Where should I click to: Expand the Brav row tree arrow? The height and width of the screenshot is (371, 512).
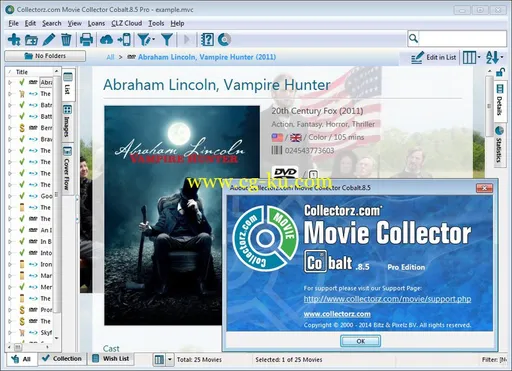tap(10, 139)
